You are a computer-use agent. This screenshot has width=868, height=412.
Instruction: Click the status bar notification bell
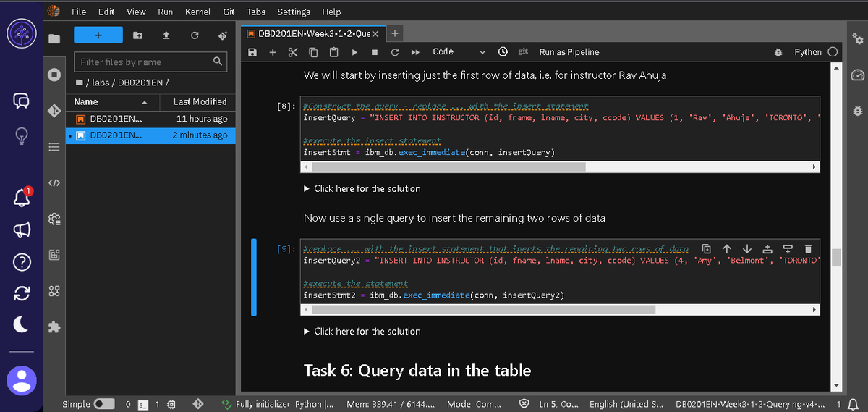[x=855, y=404]
